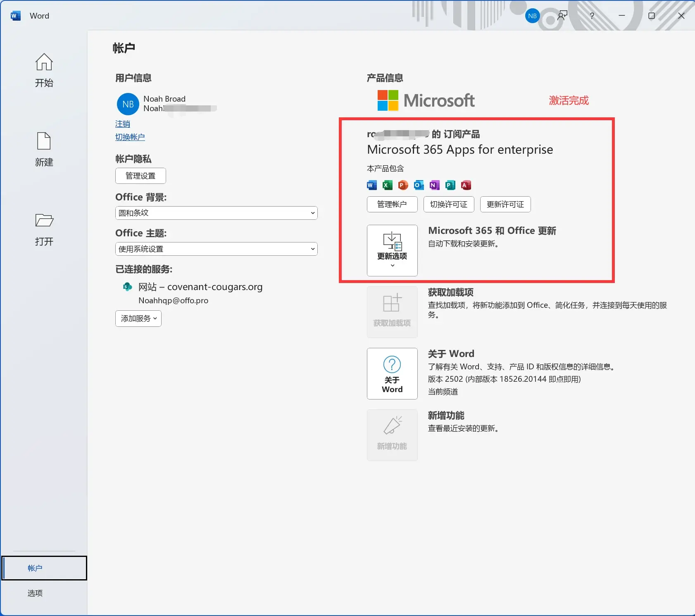Open 更新选项 for Office updates
The height and width of the screenshot is (616, 695).
click(x=392, y=250)
